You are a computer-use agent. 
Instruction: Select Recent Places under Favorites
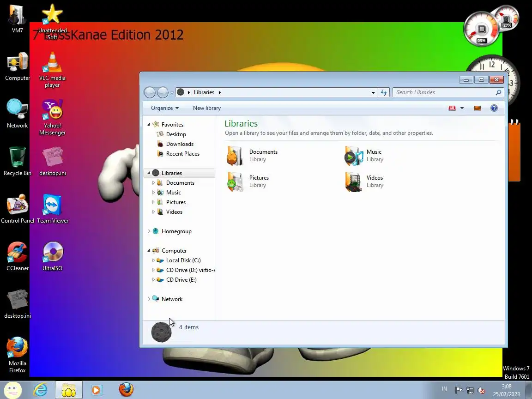click(182, 154)
